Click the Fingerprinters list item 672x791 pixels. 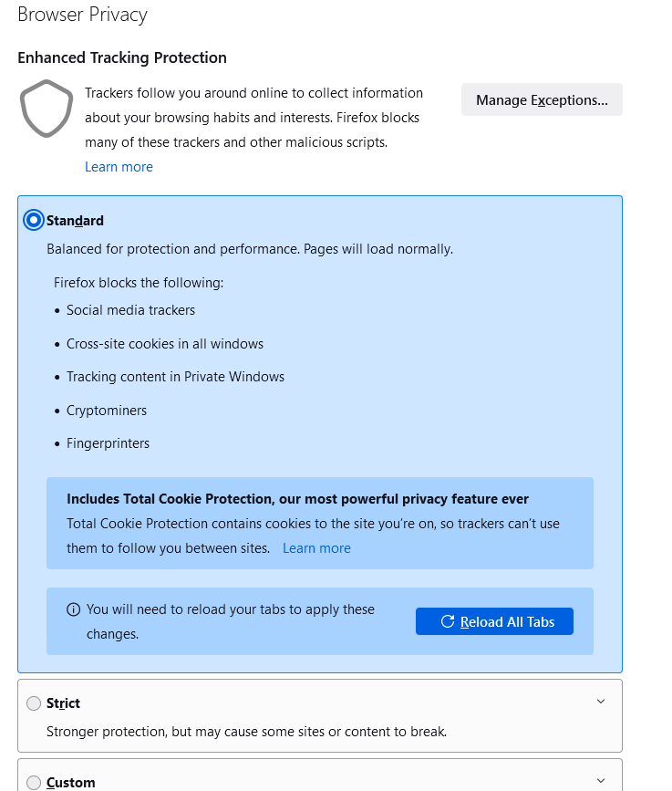[108, 443]
